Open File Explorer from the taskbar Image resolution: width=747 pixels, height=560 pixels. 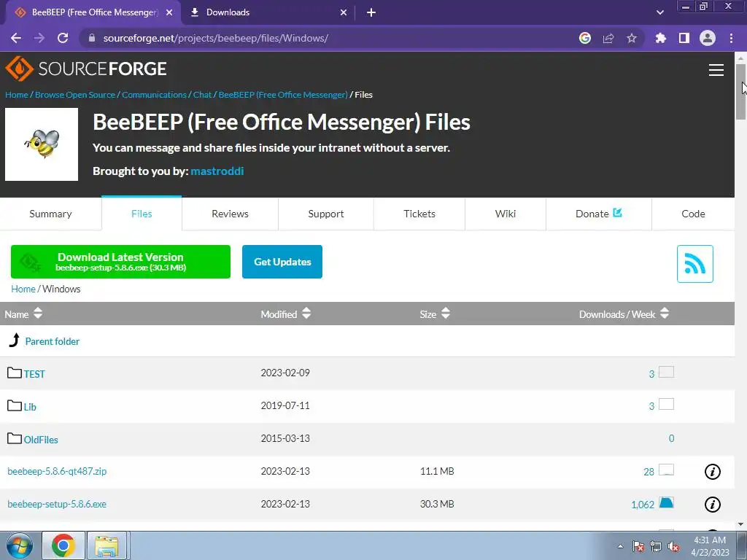(107, 545)
